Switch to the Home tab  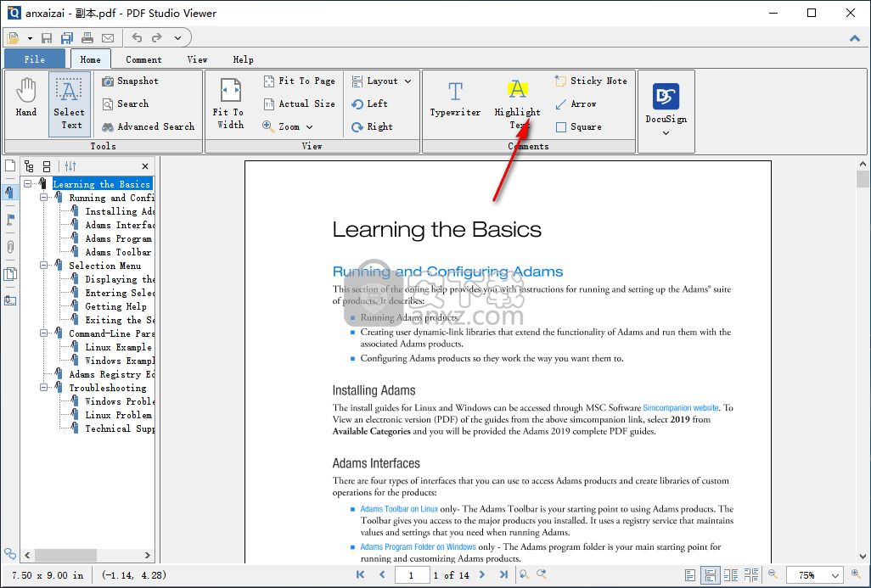click(x=91, y=59)
